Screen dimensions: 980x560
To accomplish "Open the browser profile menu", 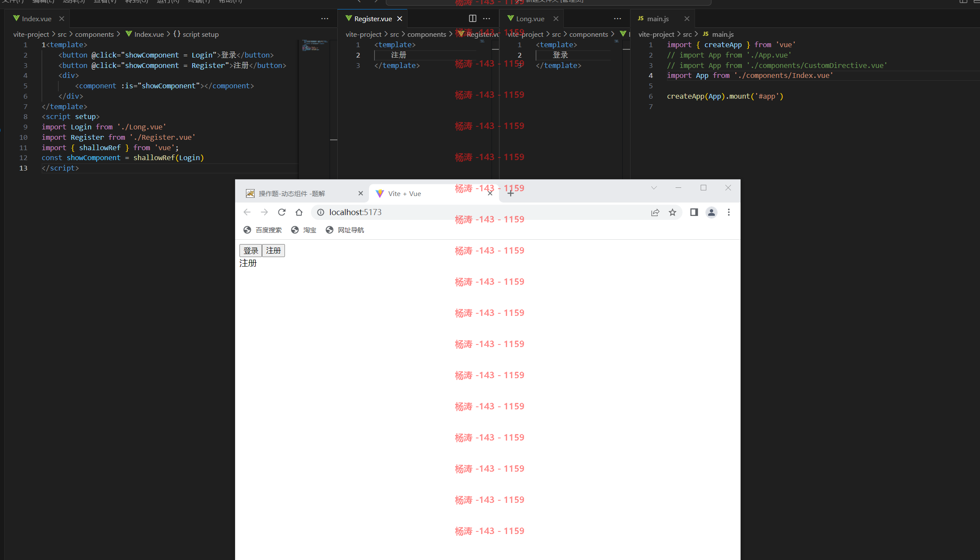I will 712,212.
